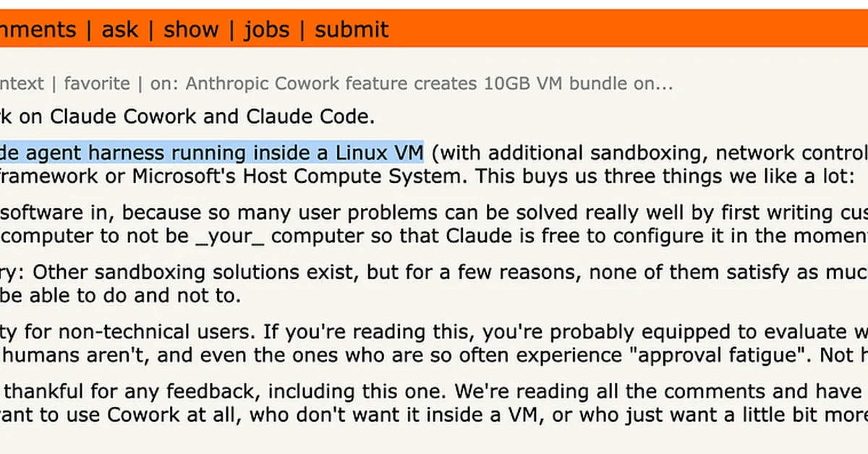
Task: Open the comments link in top navigation
Action: [38, 30]
